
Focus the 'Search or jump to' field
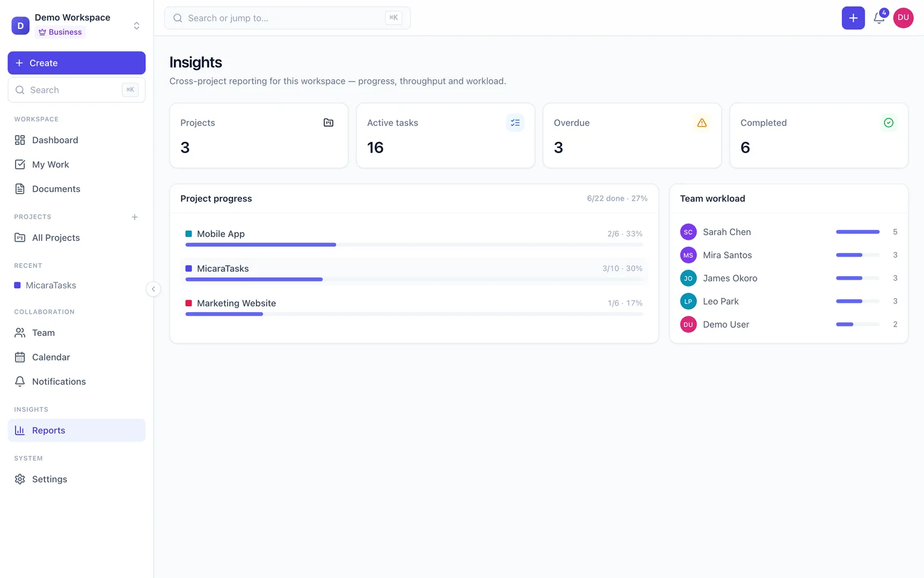[287, 18]
